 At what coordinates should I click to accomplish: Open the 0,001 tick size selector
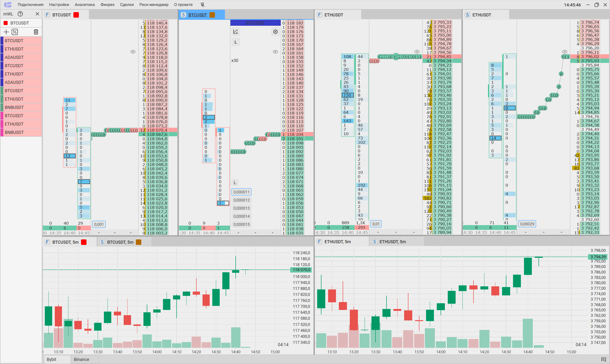99,224
